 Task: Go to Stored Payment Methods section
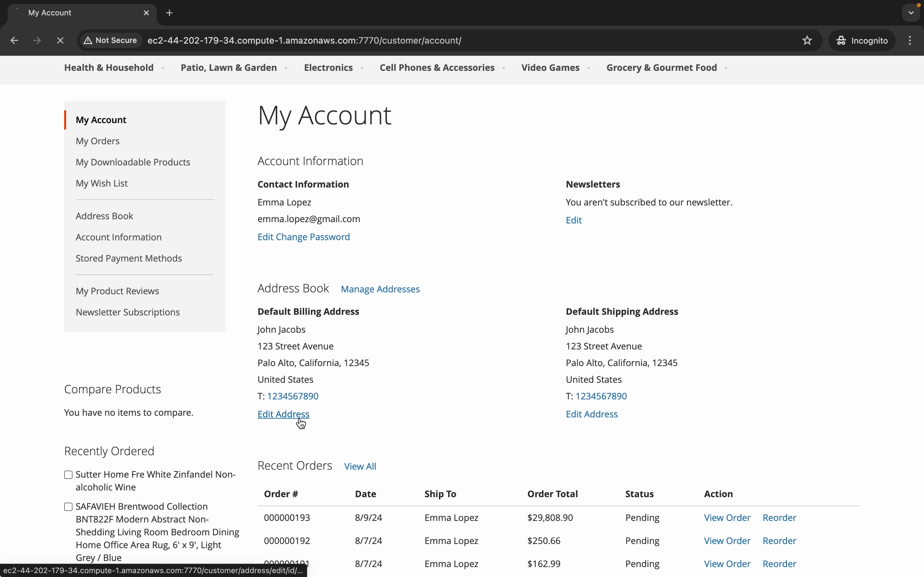[129, 258]
